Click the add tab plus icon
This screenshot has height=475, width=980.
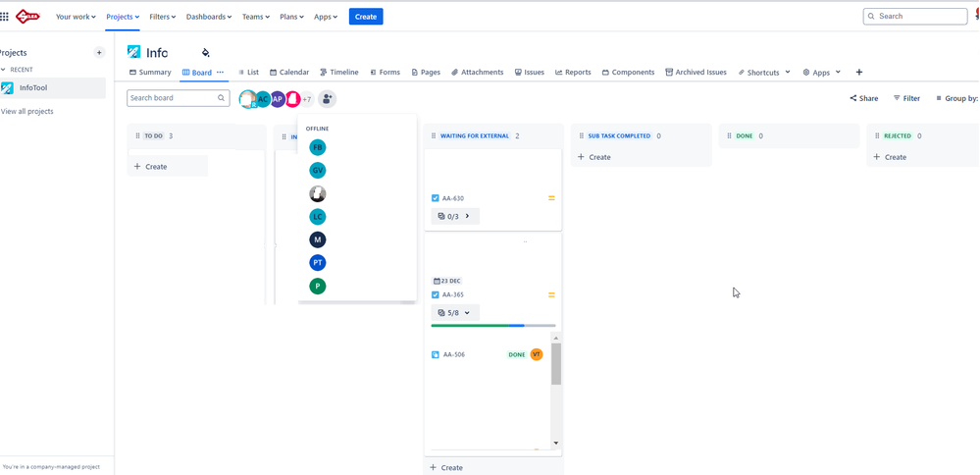[858, 73]
